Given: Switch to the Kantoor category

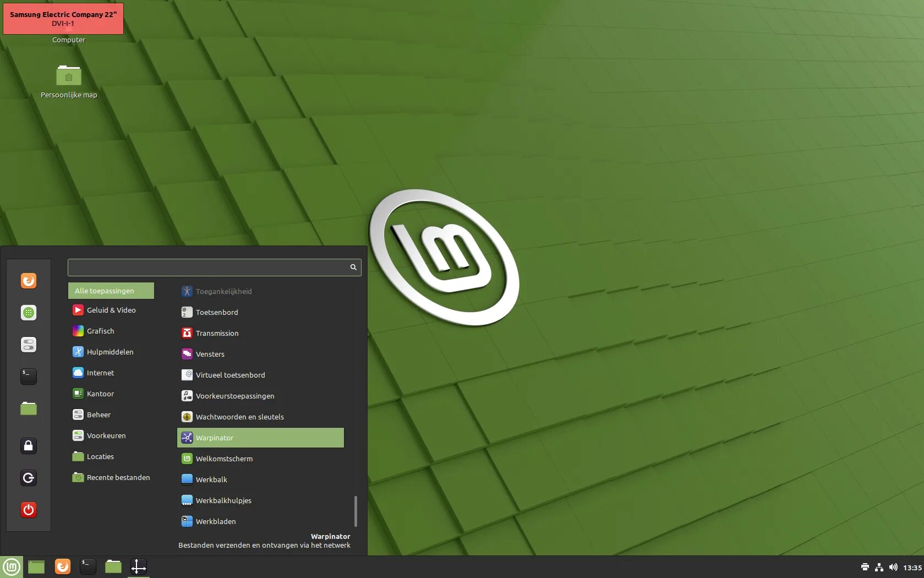Looking at the screenshot, I should (100, 394).
